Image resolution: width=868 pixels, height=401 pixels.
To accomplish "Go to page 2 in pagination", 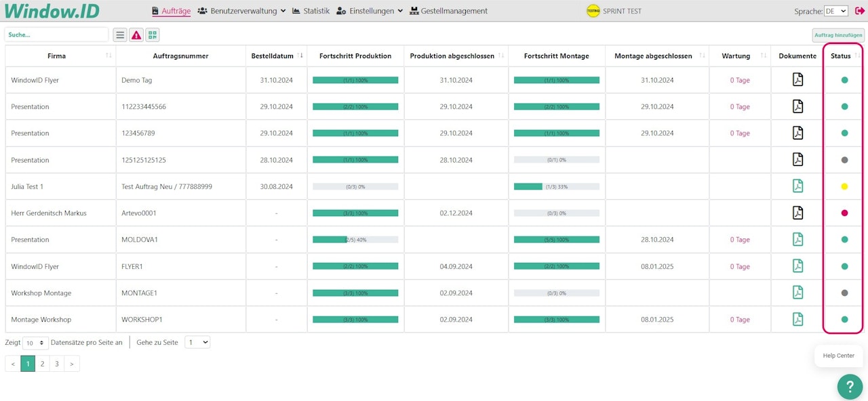I will pyautogui.click(x=42, y=364).
